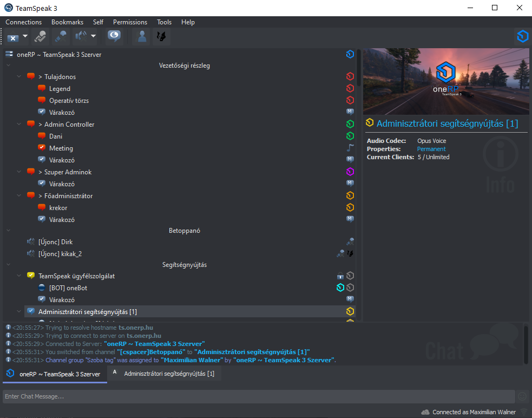Click the Enter Chat Message field
532x418 pixels.
tap(259, 396)
